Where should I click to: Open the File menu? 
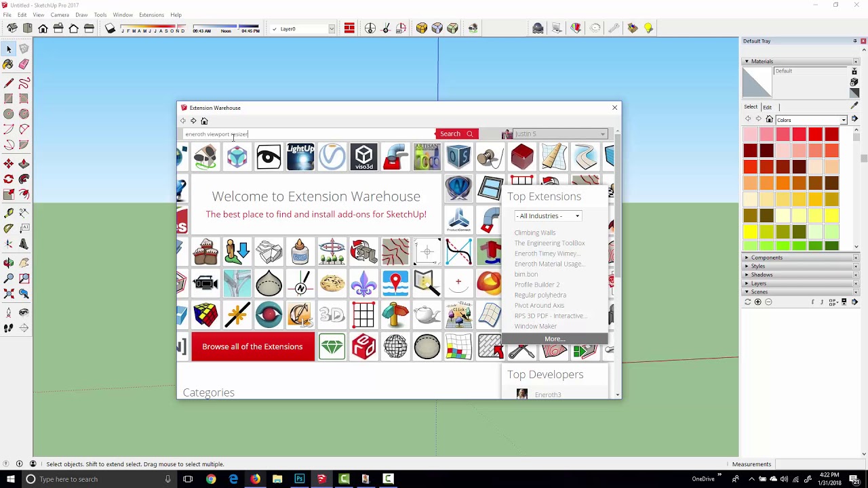coord(7,15)
